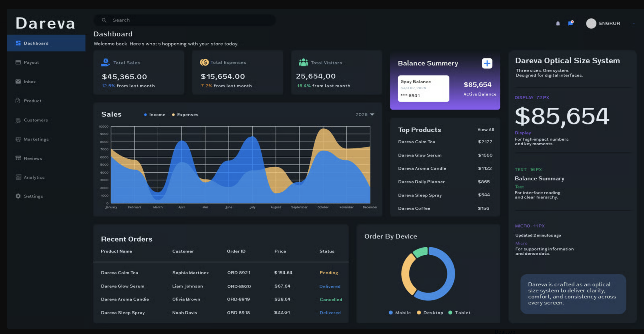Toggle the Income legend series
Image resolution: width=644 pixels, height=334 pixels.
(155, 115)
